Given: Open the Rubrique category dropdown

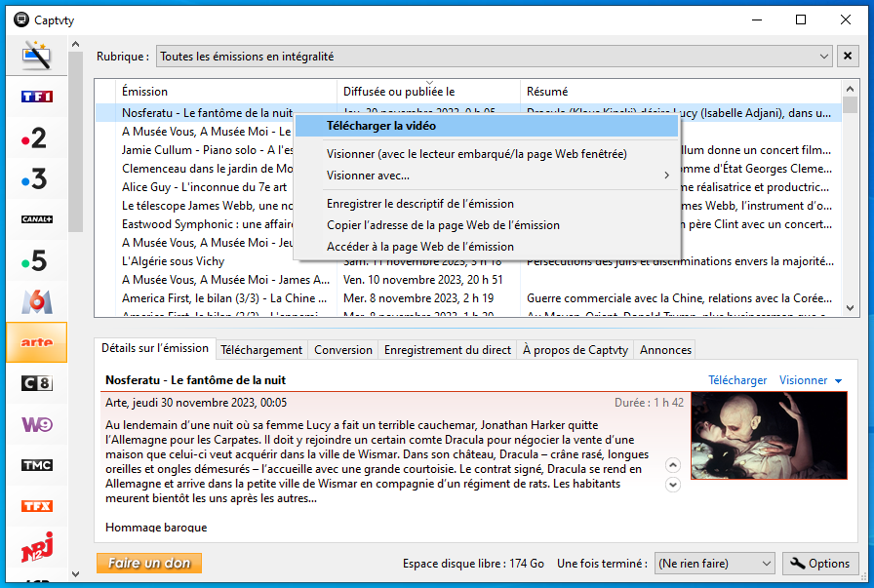Looking at the screenshot, I should coord(824,57).
